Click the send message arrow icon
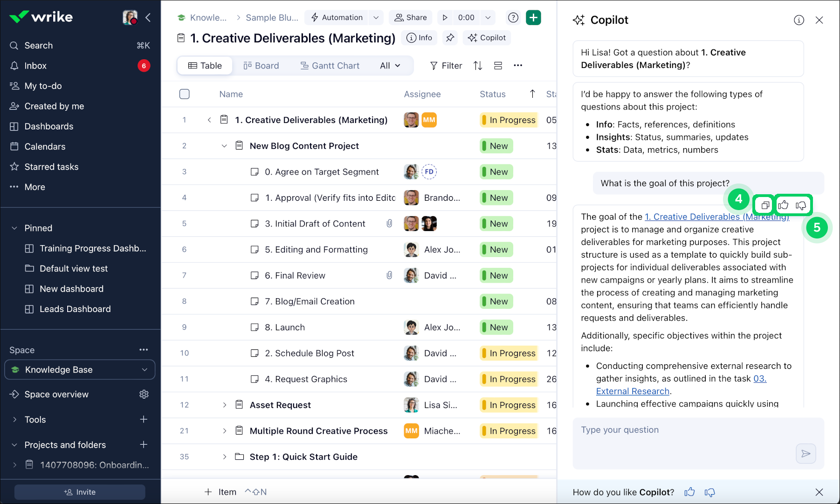 click(806, 454)
